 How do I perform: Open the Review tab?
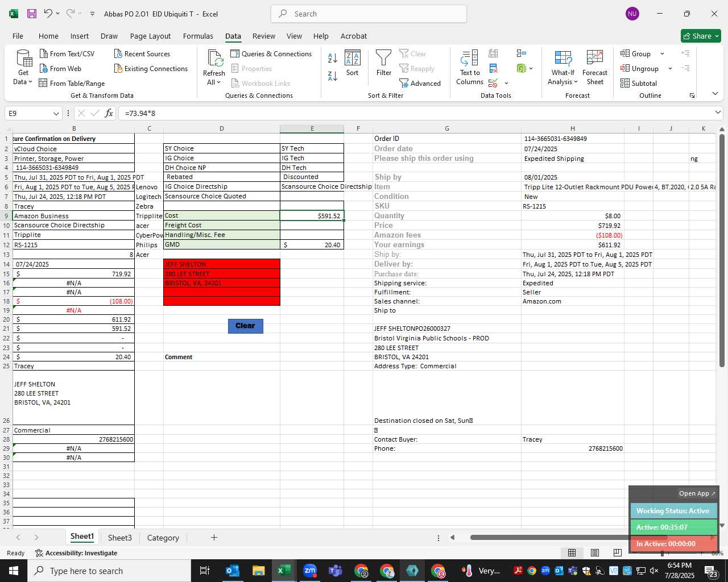[x=264, y=36]
